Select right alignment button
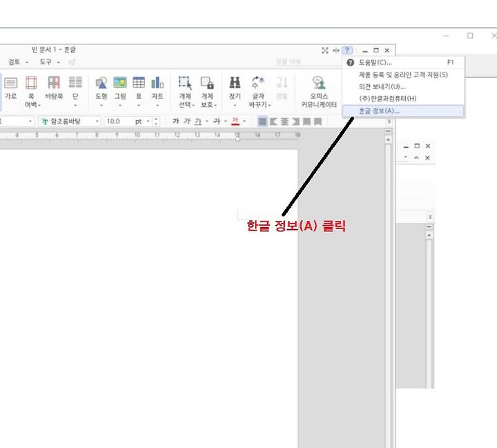The width and height of the screenshot is (497, 448). tap(295, 121)
